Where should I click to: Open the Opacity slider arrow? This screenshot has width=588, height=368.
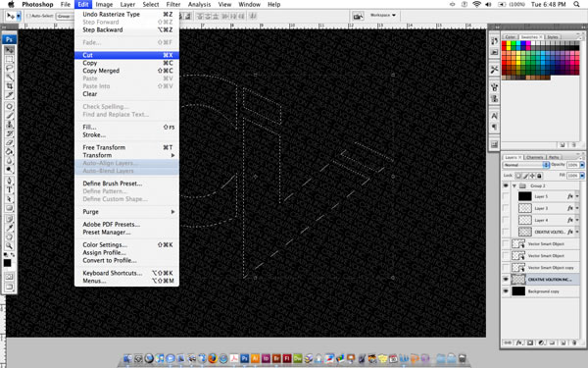[582, 165]
